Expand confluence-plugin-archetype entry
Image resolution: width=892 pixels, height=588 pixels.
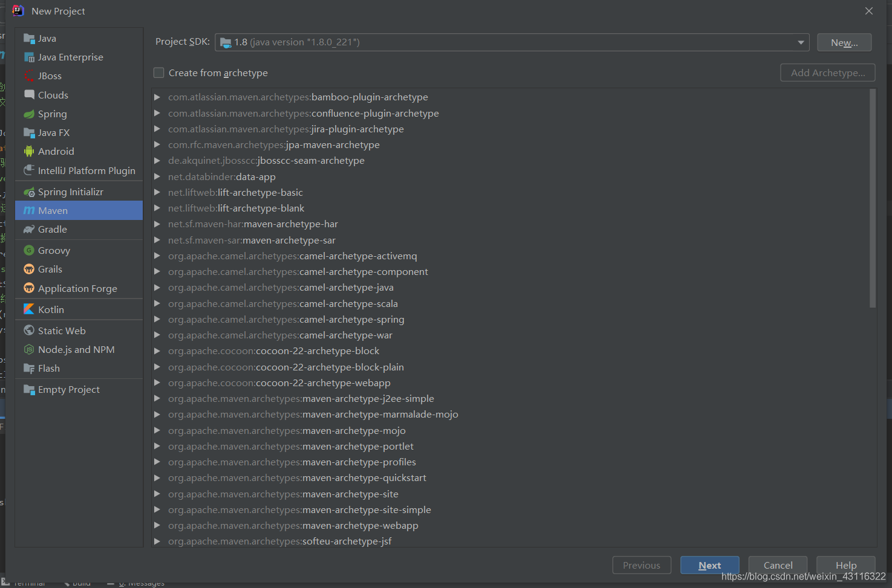pos(157,113)
